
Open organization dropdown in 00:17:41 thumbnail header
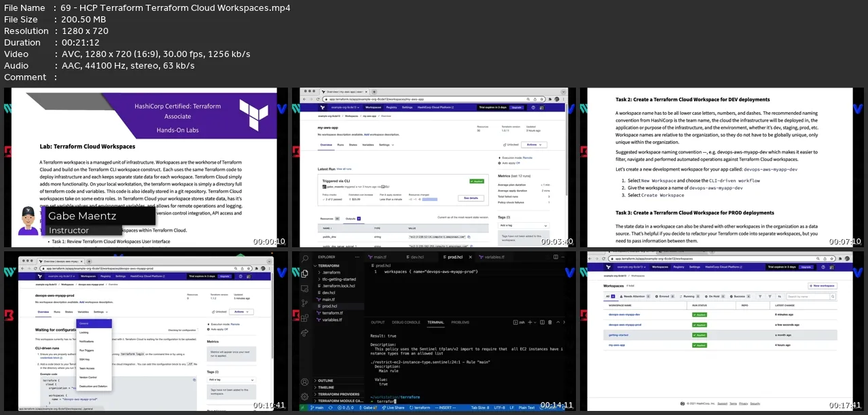632,267
